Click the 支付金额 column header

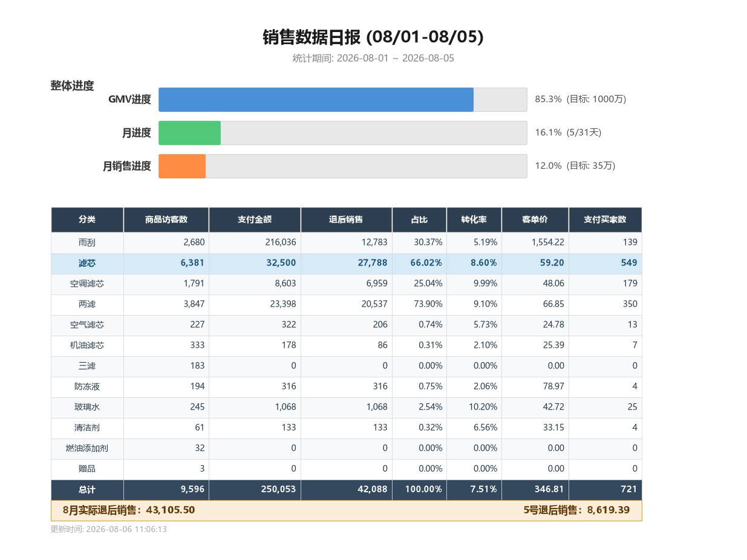click(255, 220)
